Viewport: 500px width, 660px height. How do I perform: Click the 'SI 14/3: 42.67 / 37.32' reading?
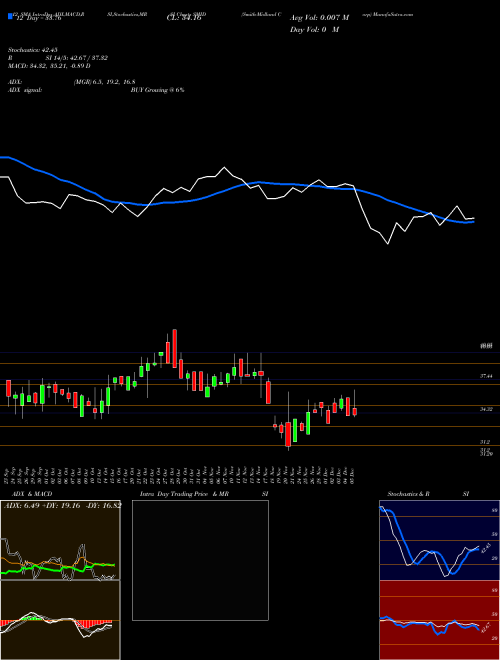point(77,58)
